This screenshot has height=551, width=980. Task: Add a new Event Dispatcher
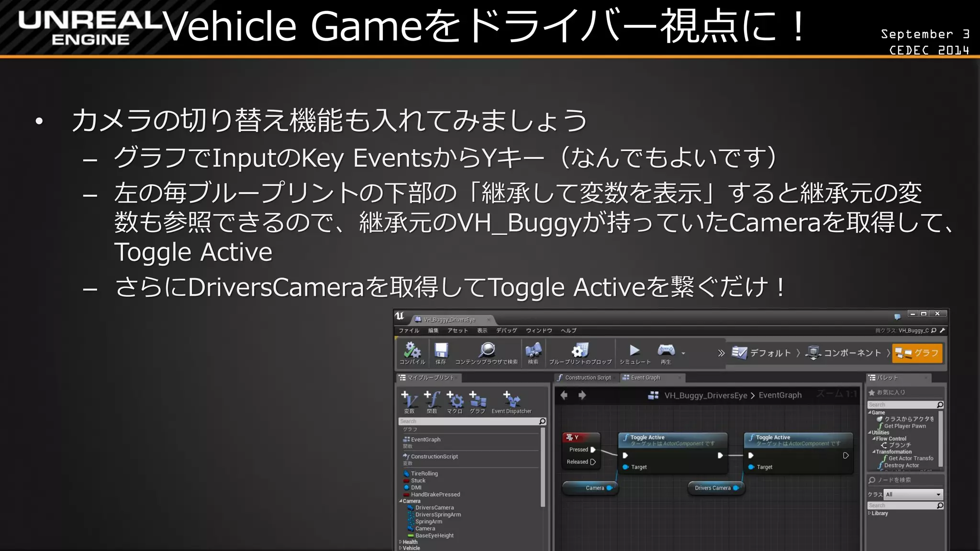click(x=512, y=402)
